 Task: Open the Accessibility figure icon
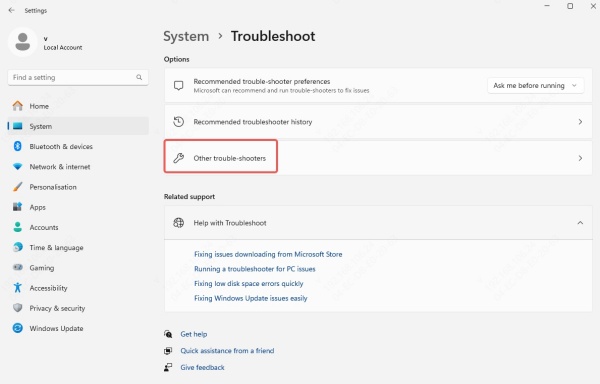[18, 288]
